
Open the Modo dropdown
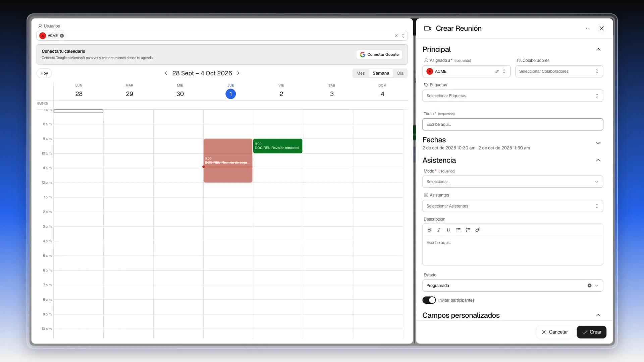[x=513, y=182]
